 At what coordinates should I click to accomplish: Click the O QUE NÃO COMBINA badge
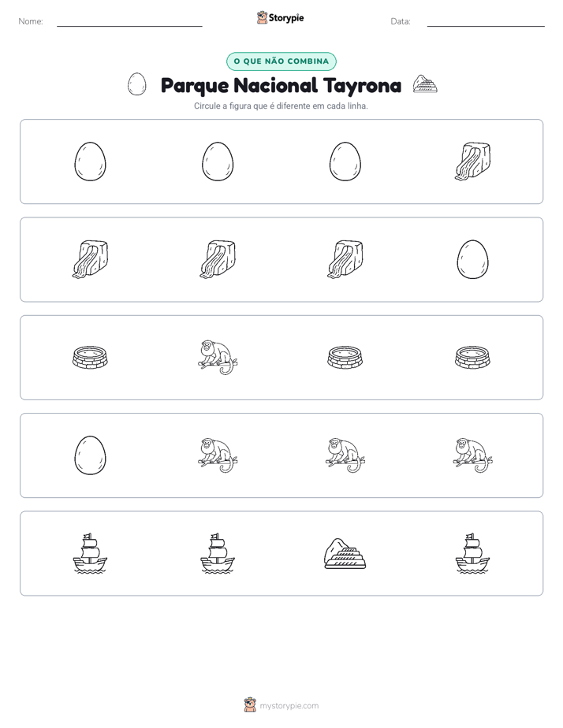tap(281, 61)
